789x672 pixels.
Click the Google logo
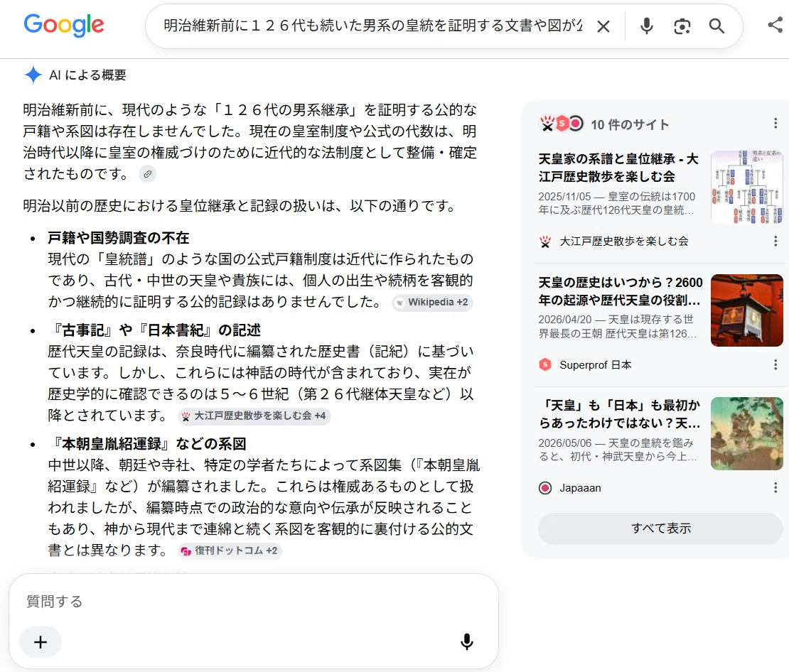(64, 26)
